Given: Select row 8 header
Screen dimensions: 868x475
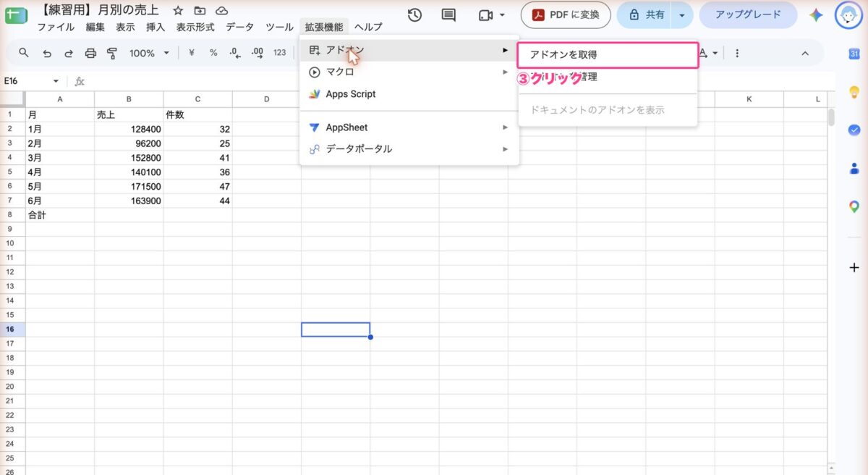Looking at the screenshot, I should (x=11, y=215).
